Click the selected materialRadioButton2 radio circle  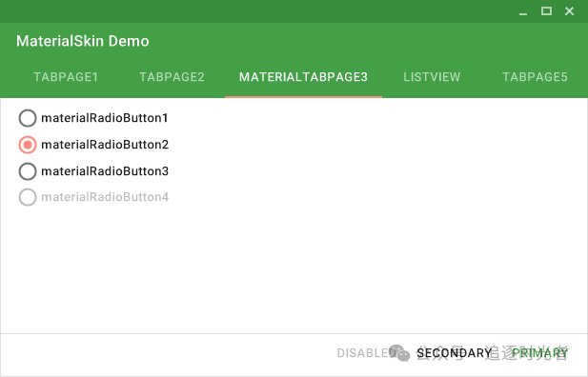pos(28,145)
